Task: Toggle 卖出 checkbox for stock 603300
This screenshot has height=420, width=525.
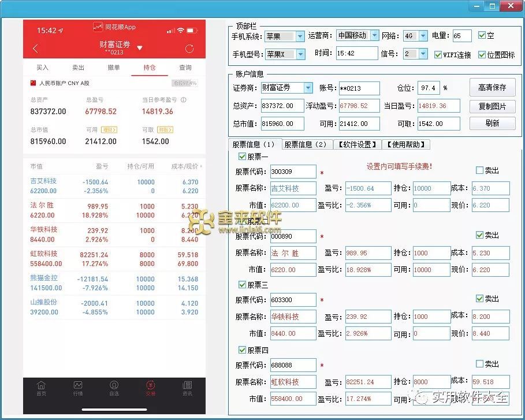Action: [479, 299]
